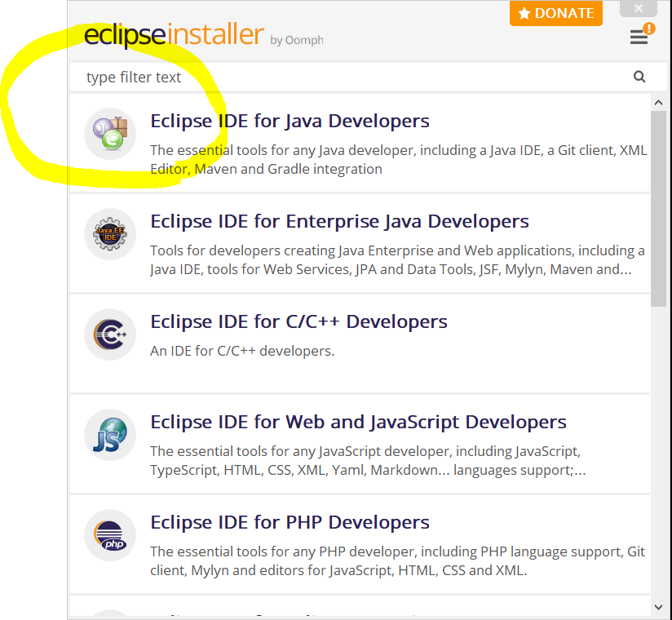Image resolution: width=672 pixels, height=620 pixels.
Task: Click the Java Developers package icon
Action: tap(110, 134)
